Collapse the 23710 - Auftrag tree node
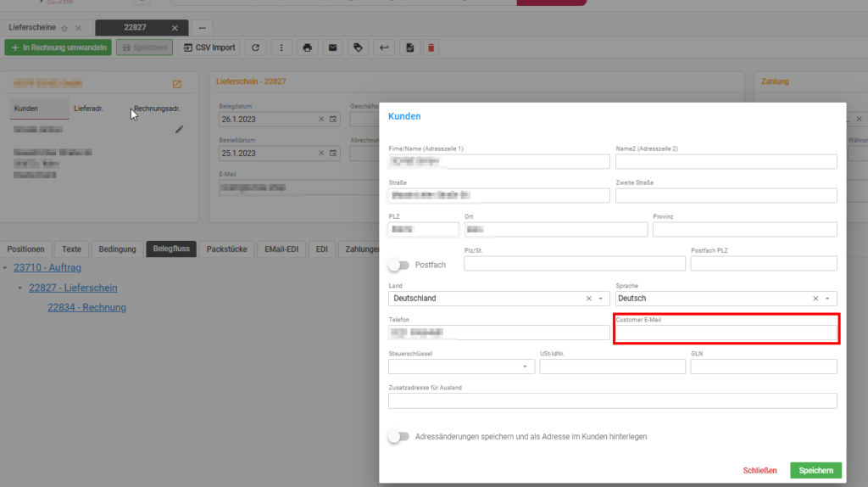The height and width of the screenshot is (487, 868). [5, 268]
